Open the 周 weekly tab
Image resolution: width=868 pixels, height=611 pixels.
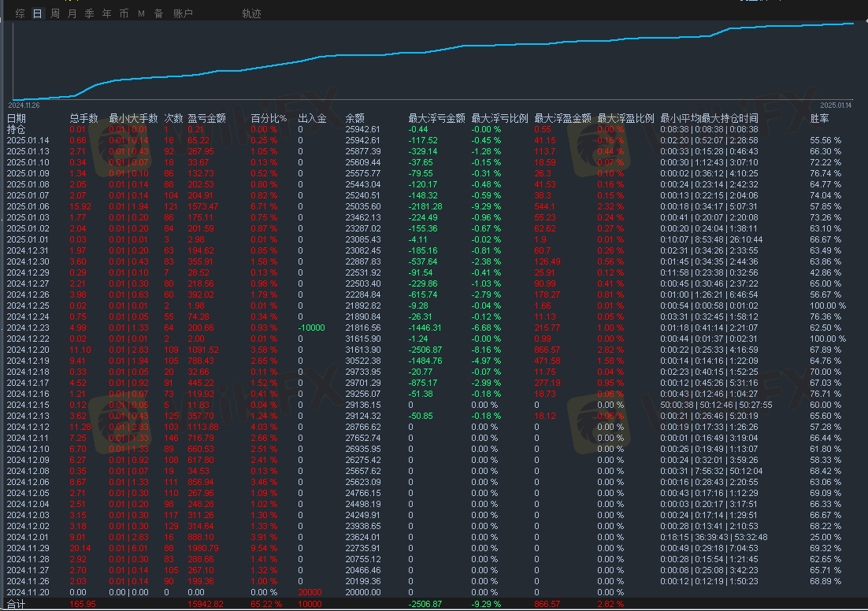[x=55, y=13]
